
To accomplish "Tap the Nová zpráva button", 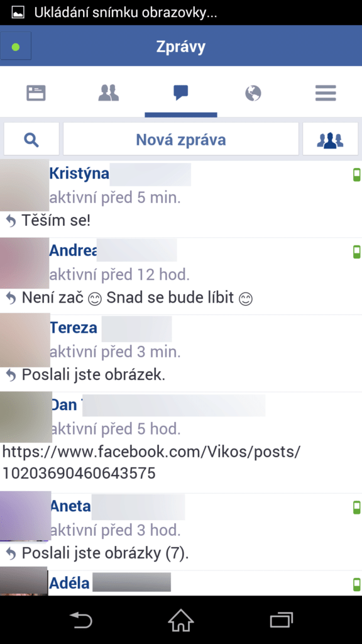I will pos(181,140).
